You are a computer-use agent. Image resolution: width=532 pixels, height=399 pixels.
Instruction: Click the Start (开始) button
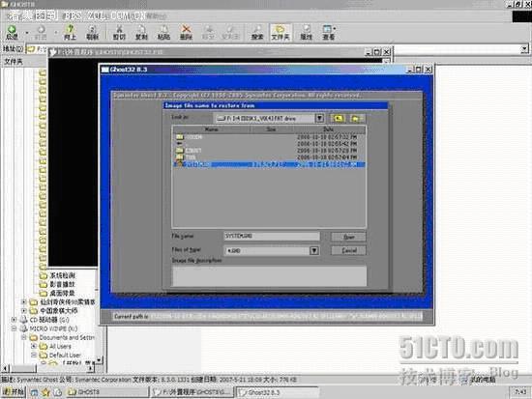click(14, 392)
